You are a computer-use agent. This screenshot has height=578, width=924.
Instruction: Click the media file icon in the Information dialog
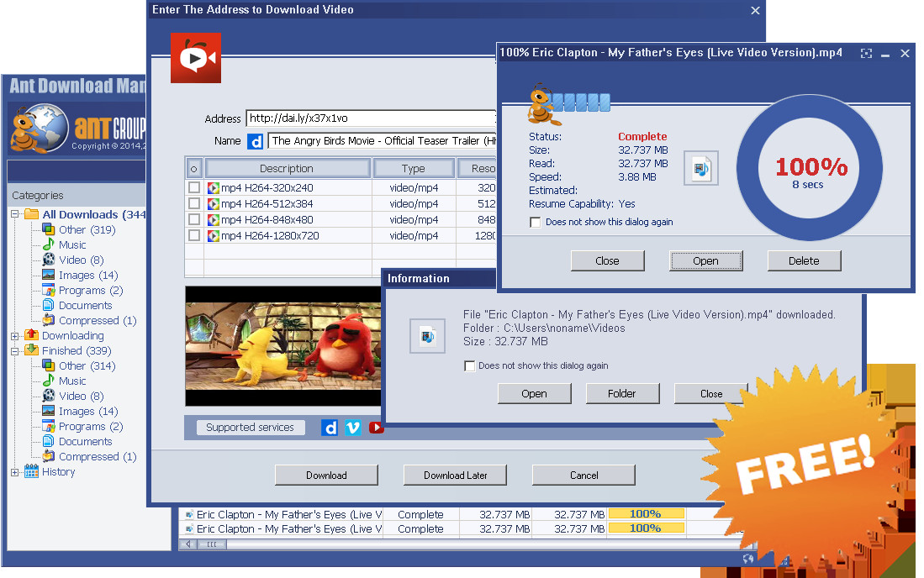(x=427, y=336)
